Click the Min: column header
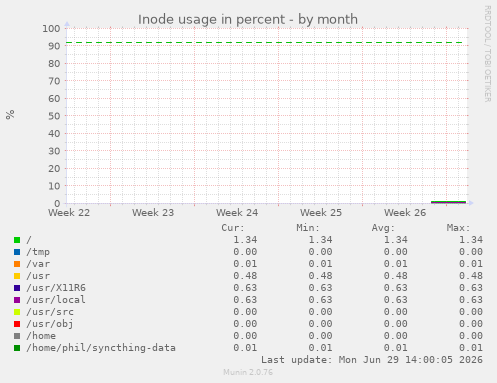The image size is (497, 383). pyautogui.click(x=308, y=228)
